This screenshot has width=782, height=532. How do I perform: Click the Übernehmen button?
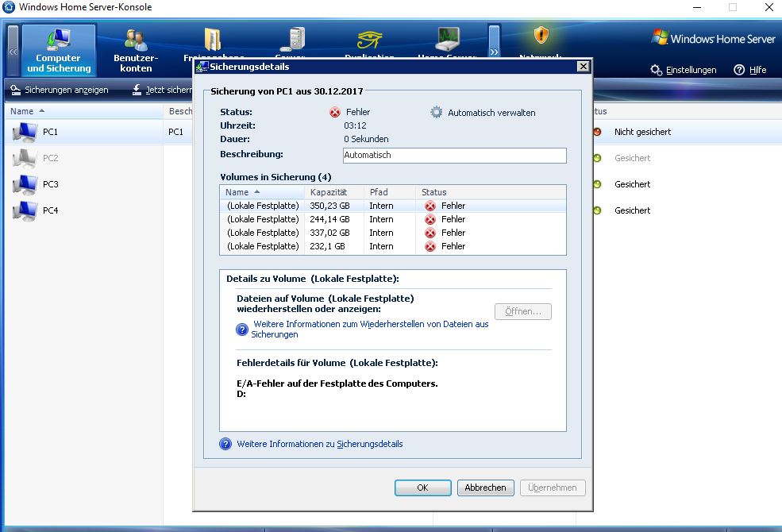click(x=553, y=488)
